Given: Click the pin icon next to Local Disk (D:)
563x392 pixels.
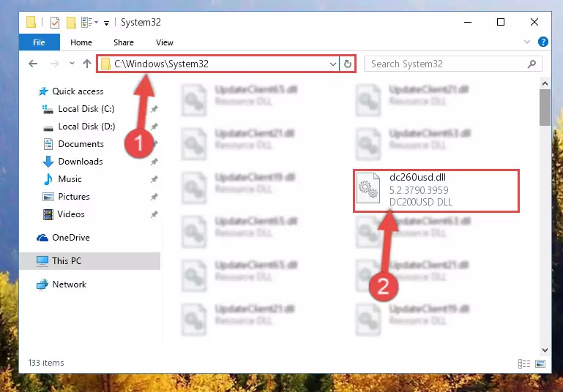Looking at the screenshot, I should (x=154, y=127).
